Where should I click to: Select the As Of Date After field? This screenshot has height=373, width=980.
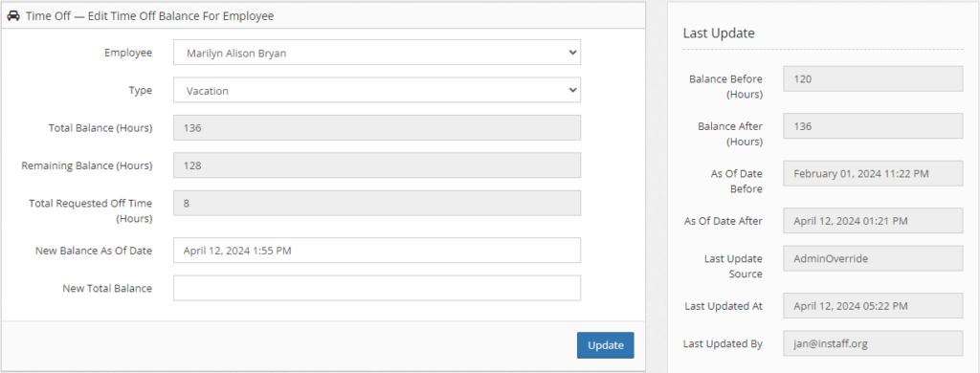tap(873, 221)
